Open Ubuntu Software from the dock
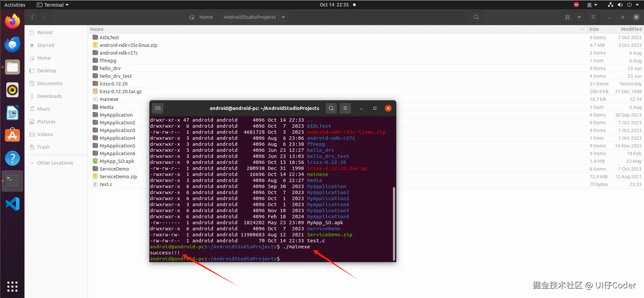Image resolution: width=644 pixels, height=298 pixels. coord(12,135)
